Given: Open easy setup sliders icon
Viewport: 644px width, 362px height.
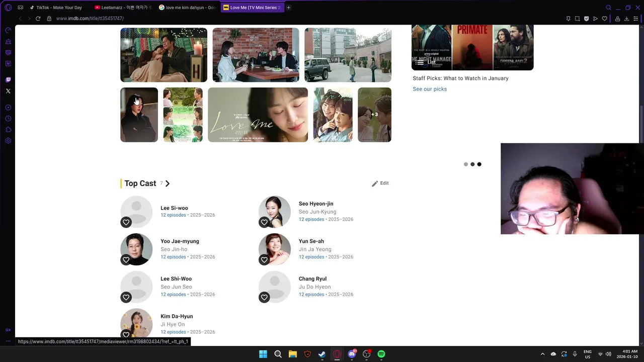Looking at the screenshot, I should pyautogui.click(x=635, y=19).
